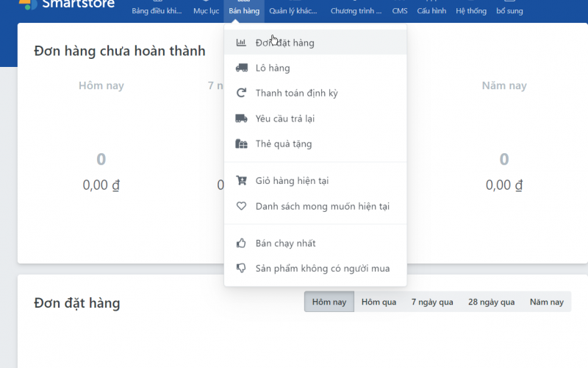The width and height of the screenshot is (588, 368).
Task: Choose the Năm nay period button
Action: point(546,302)
